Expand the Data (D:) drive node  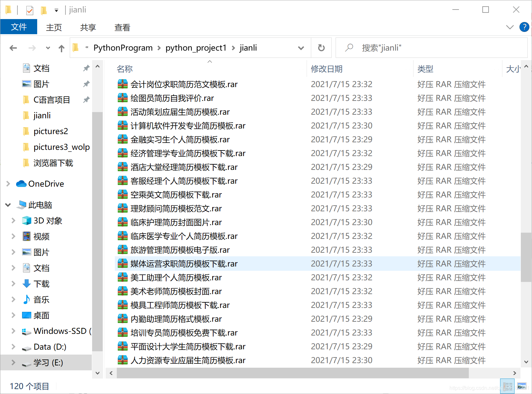point(13,347)
